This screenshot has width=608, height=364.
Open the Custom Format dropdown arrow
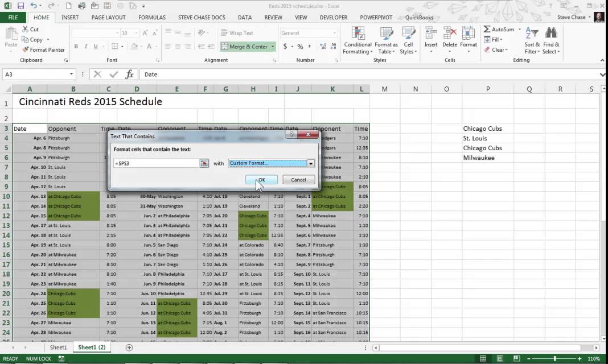coord(311,163)
